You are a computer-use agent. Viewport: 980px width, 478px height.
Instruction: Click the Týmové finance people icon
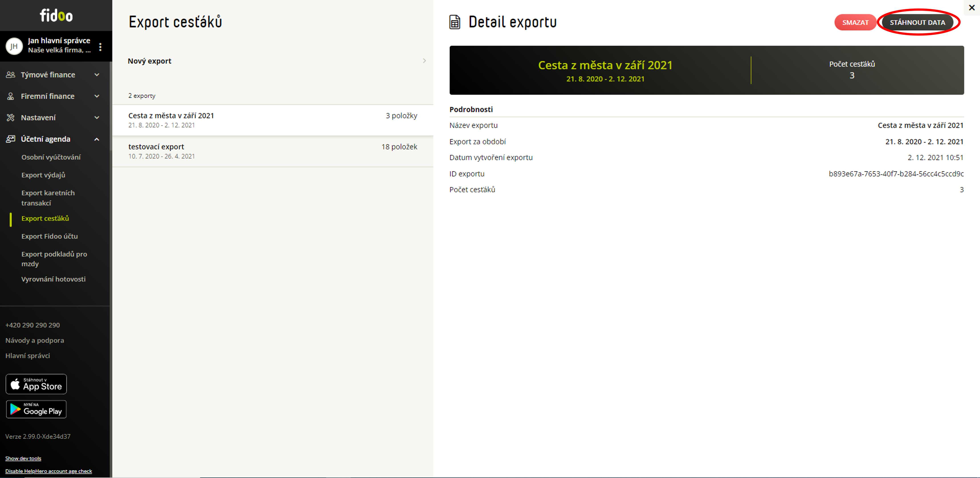pyautogui.click(x=11, y=75)
